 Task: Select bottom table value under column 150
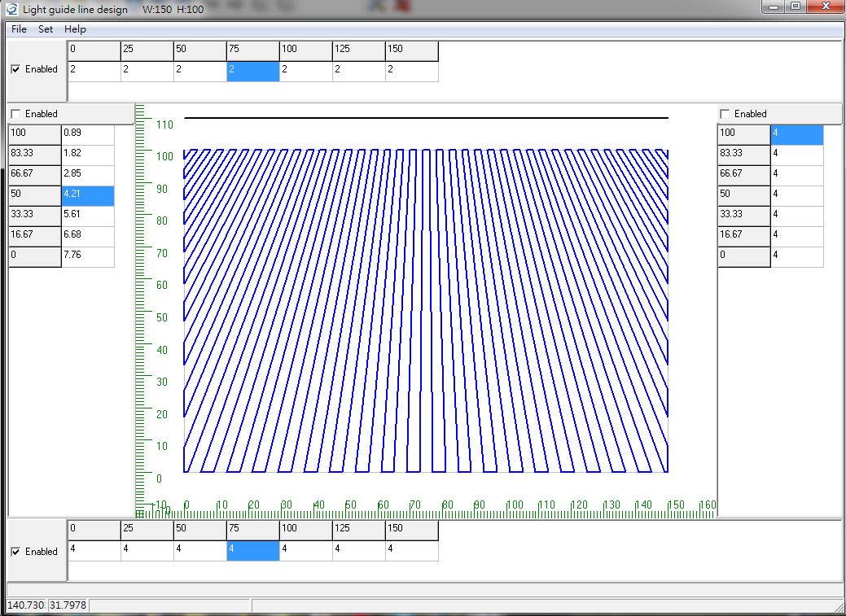click(412, 551)
